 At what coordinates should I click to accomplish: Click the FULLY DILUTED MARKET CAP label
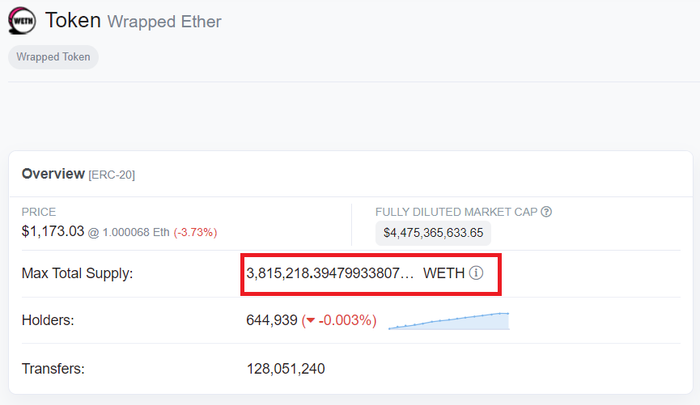coord(456,212)
